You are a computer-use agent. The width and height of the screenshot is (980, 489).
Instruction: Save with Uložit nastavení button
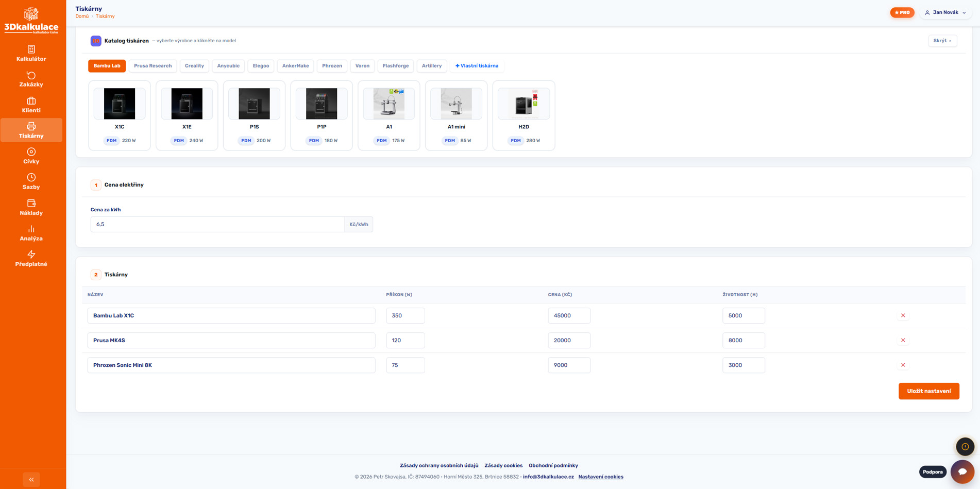point(928,391)
